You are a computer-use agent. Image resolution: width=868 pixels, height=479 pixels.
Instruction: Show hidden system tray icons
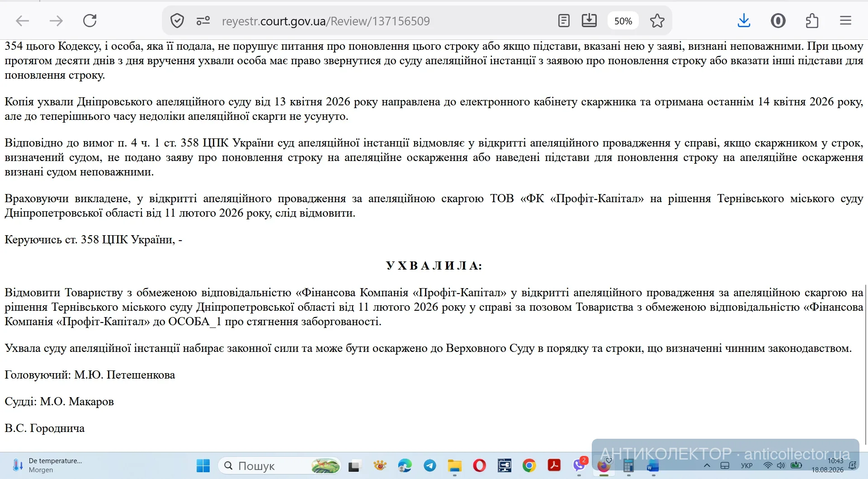[x=707, y=465]
